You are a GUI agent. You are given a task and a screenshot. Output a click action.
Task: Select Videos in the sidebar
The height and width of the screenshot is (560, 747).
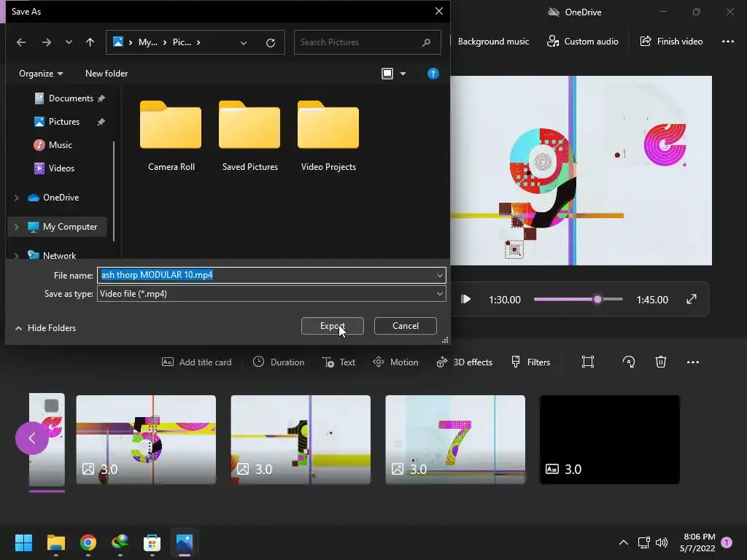coord(61,168)
